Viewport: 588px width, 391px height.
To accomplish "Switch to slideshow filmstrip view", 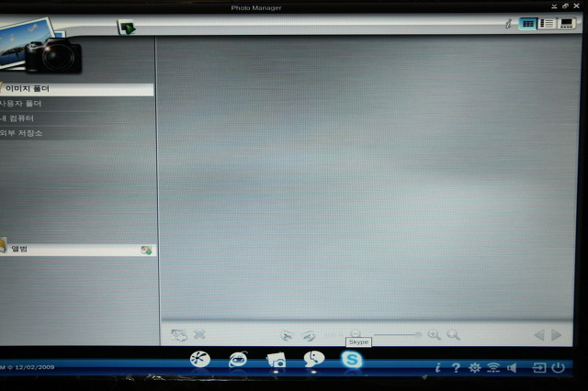I will click(566, 24).
